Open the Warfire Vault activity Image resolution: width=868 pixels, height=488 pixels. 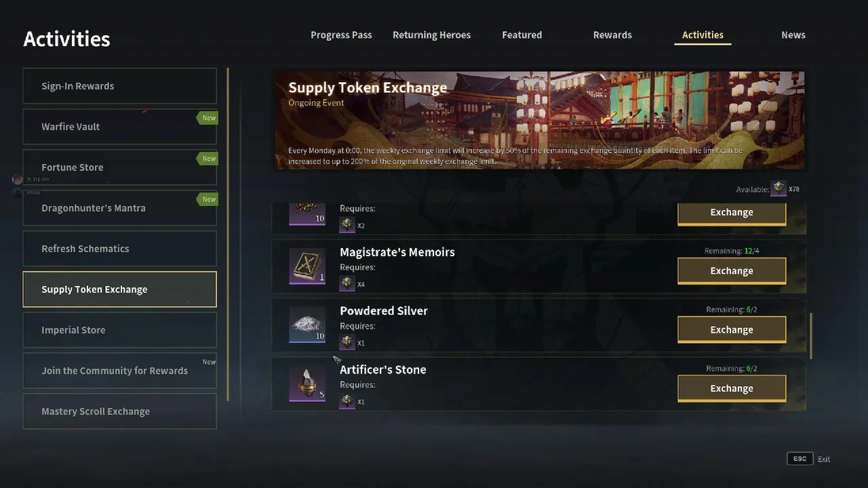coord(119,127)
